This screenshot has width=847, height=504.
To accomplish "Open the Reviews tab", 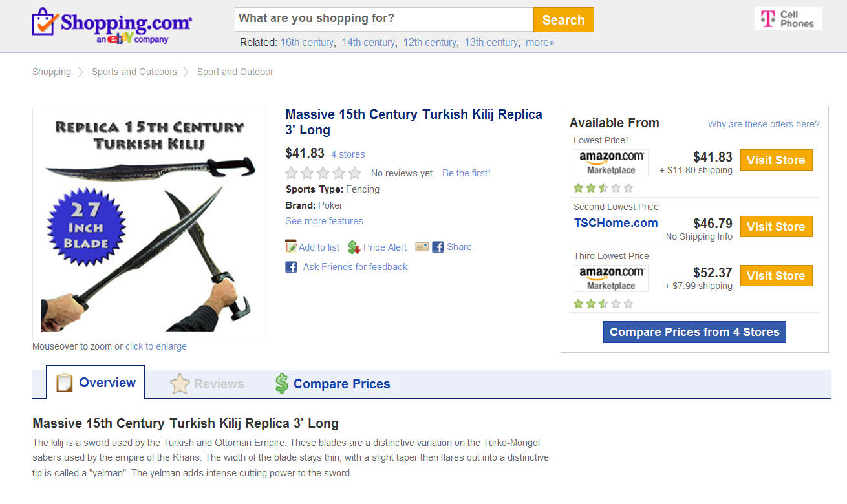I will coord(207,384).
